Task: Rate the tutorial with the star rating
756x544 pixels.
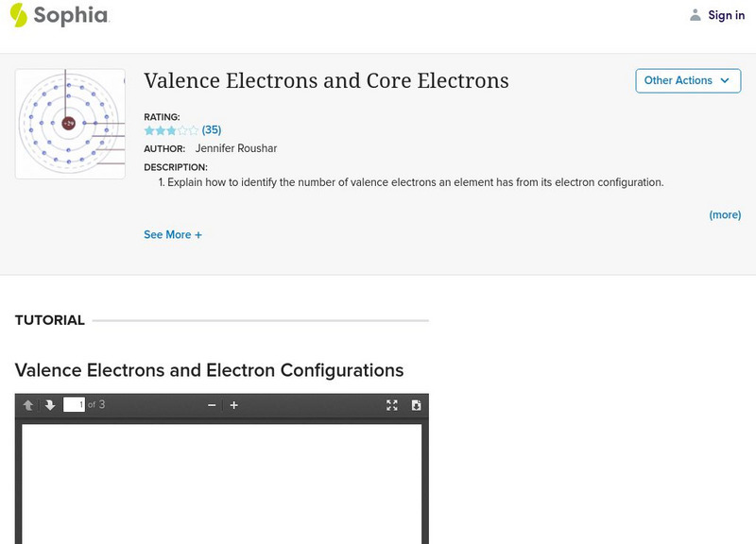Action: point(171,130)
